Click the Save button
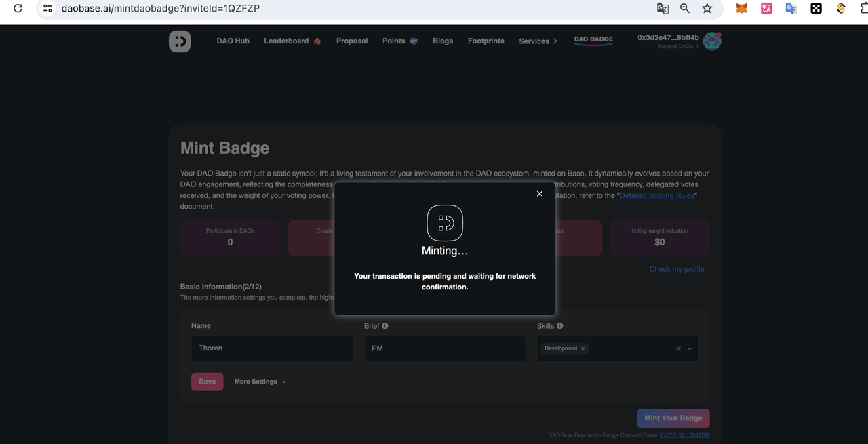This screenshot has width=868, height=444. (207, 382)
